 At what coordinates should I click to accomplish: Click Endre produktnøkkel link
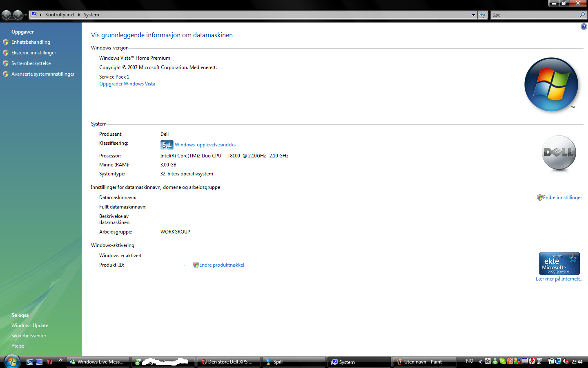(222, 265)
